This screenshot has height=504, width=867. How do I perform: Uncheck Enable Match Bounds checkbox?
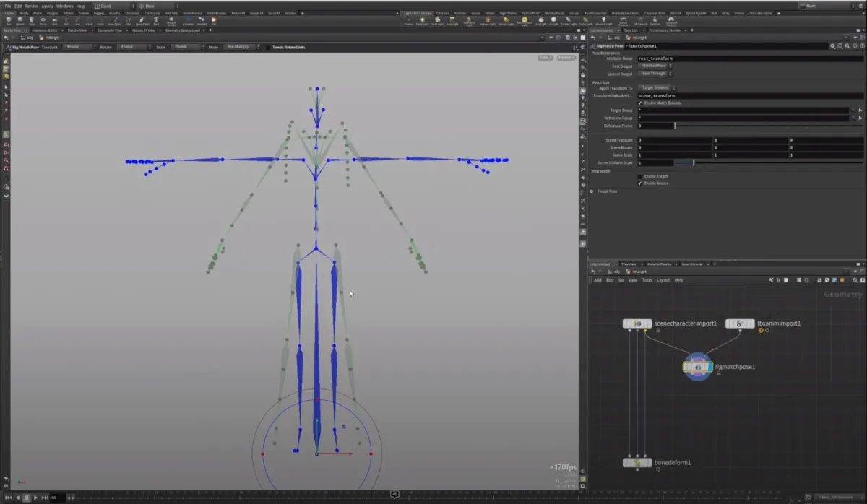point(640,103)
